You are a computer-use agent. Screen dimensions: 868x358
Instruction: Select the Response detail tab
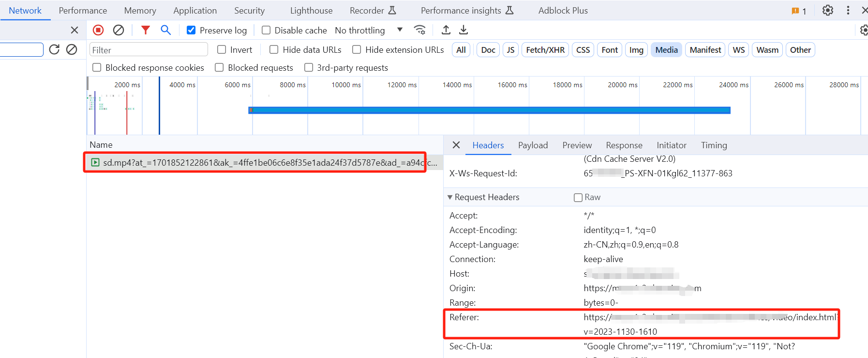(624, 145)
